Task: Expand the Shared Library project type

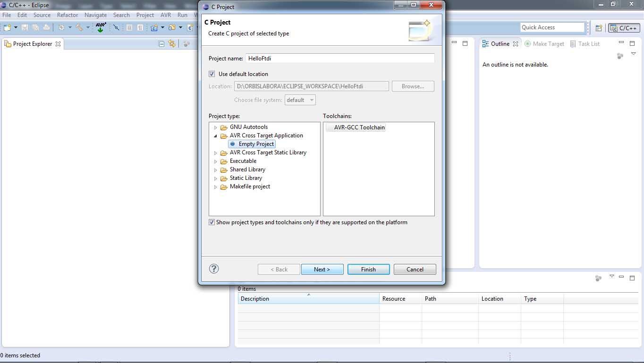Action: click(216, 170)
